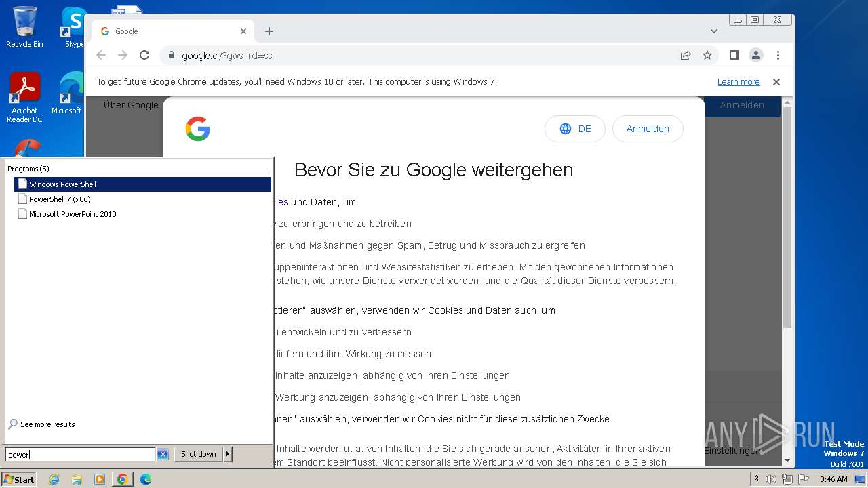Screen dimensions: 868x488
Task: Click the 3:46 AM clock
Action: click(833, 479)
